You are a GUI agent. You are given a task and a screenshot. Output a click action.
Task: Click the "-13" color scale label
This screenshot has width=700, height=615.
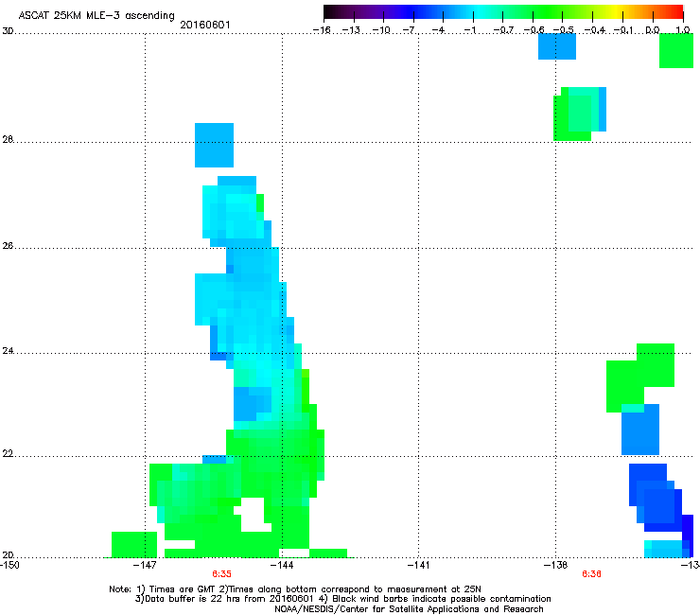click(351, 30)
